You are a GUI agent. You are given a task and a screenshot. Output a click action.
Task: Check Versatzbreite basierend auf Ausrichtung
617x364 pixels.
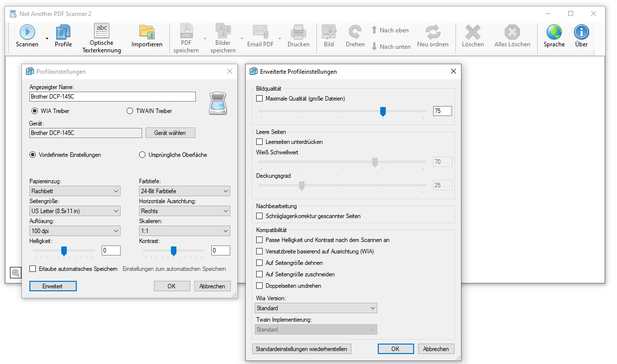pyautogui.click(x=259, y=251)
